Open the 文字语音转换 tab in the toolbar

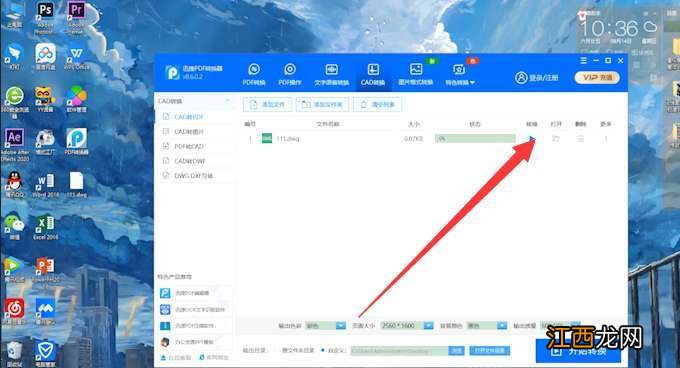[331, 75]
